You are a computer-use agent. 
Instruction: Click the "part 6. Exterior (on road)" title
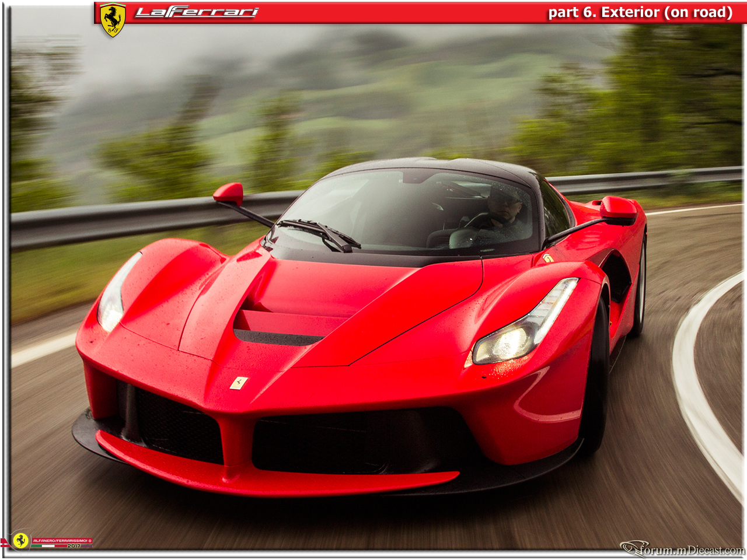(x=640, y=13)
